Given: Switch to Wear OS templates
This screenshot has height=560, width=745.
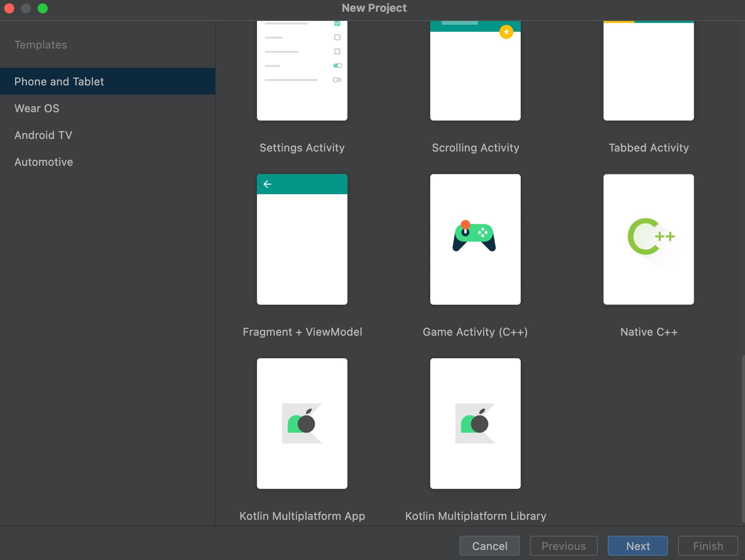Looking at the screenshot, I should coord(108,108).
